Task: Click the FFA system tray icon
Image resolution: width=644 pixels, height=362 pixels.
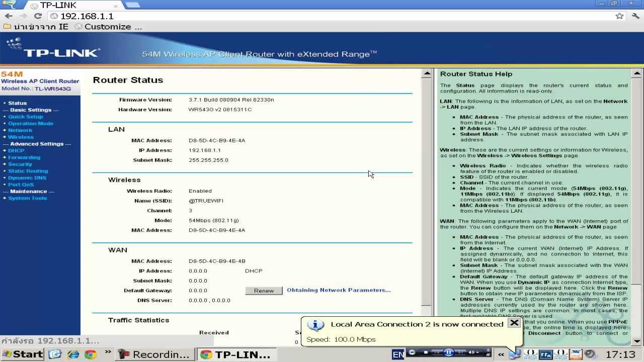Action: (546, 354)
